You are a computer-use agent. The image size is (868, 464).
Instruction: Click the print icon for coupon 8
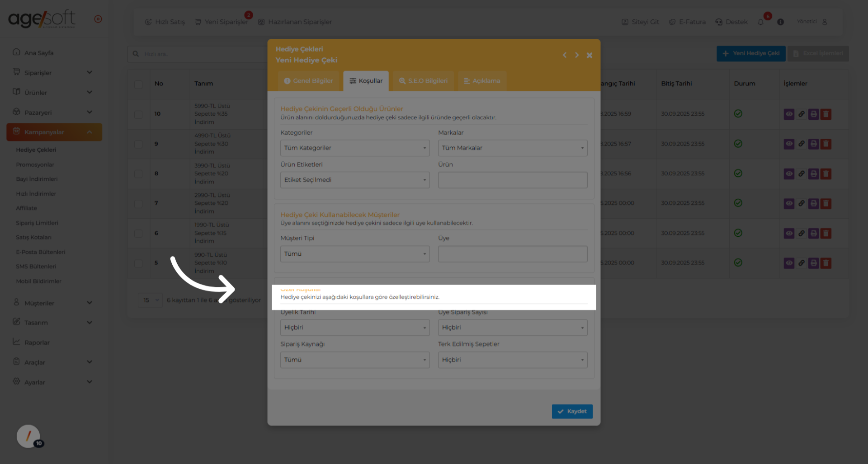tap(813, 173)
